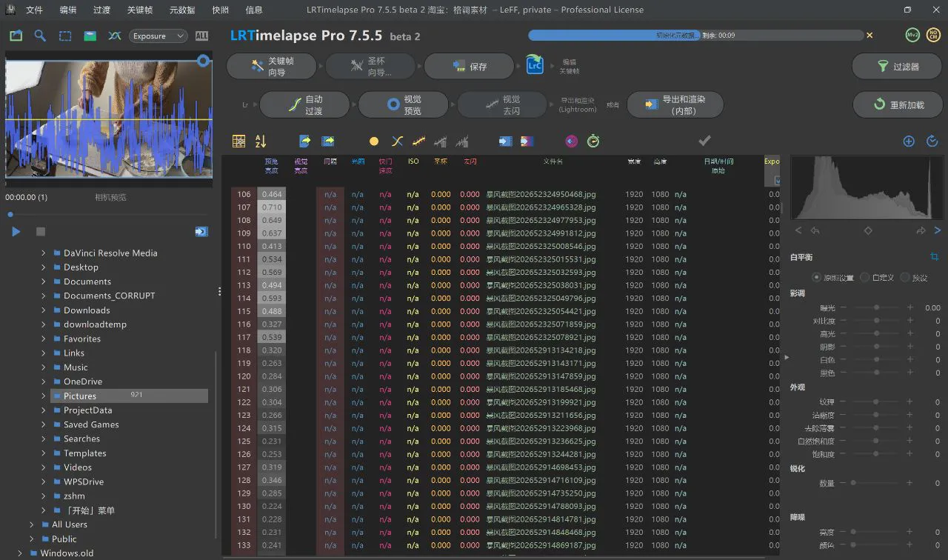Open the 关键帧 menu

[x=140, y=10]
